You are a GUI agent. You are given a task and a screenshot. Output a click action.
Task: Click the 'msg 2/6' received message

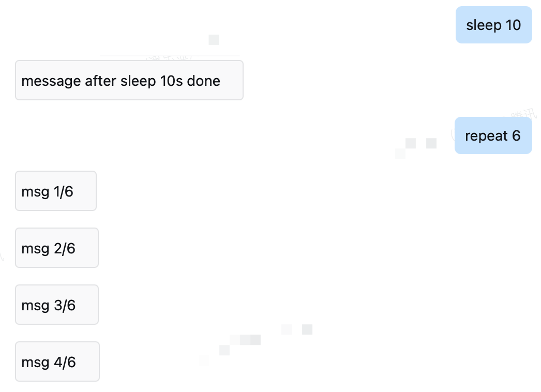tap(57, 248)
